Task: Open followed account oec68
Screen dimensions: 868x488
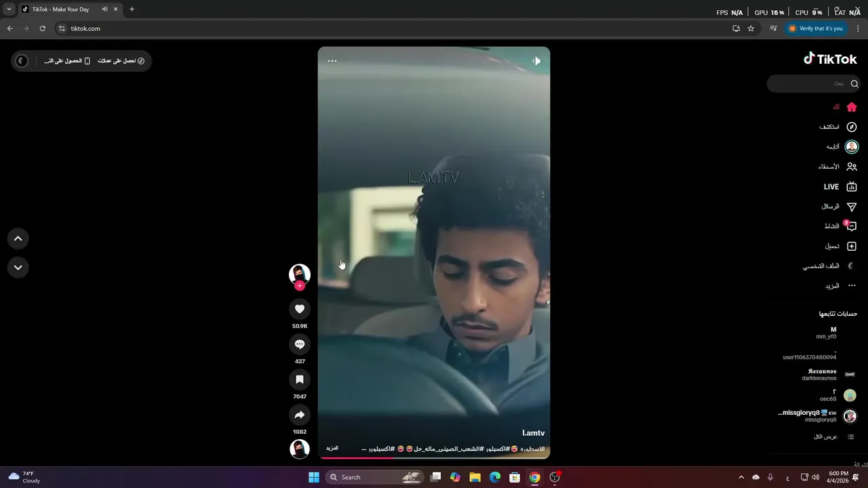Action: pyautogui.click(x=838, y=395)
